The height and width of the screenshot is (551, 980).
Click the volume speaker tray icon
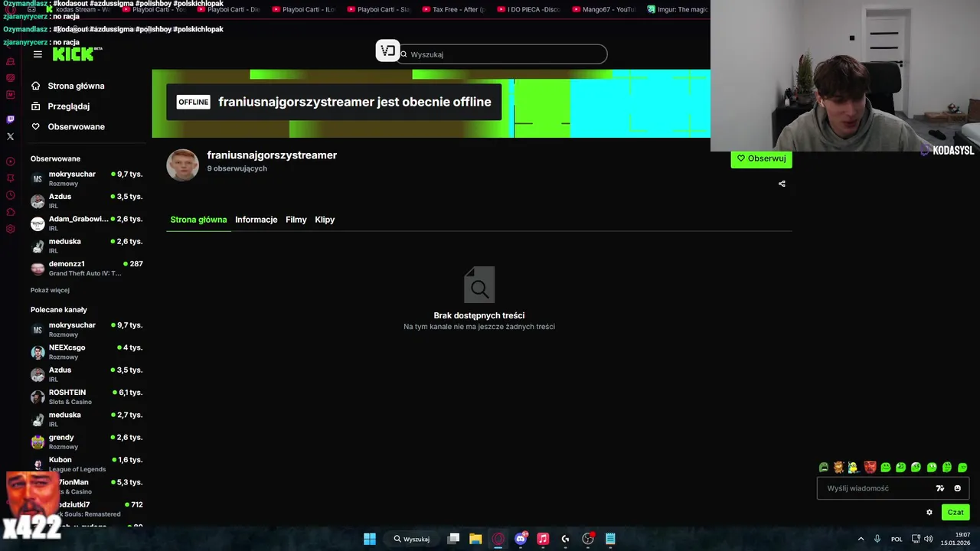pos(928,539)
